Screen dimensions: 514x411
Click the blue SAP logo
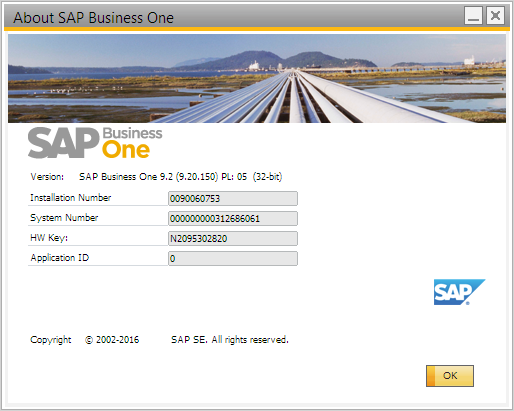459,292
